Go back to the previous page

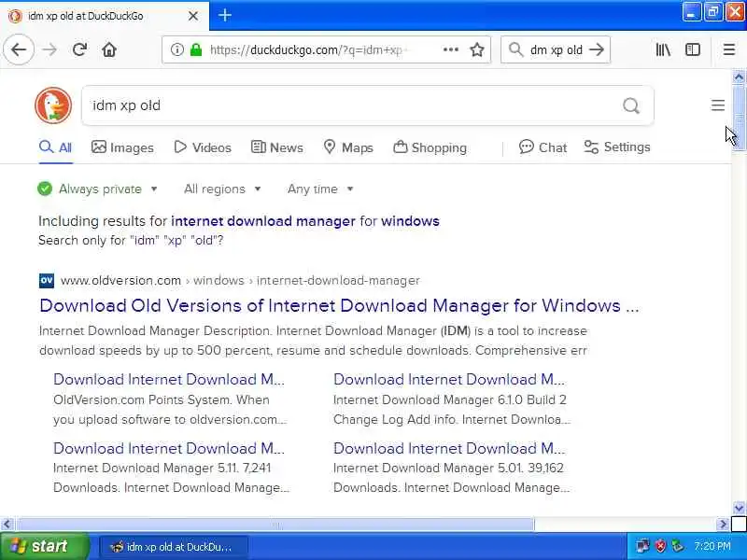click(19, 49)
